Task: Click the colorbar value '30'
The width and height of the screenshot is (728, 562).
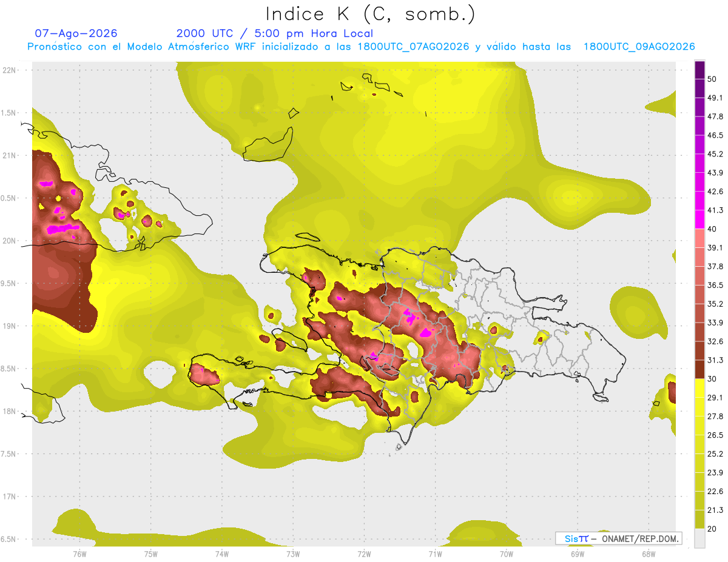Action: tap(712, 379)
